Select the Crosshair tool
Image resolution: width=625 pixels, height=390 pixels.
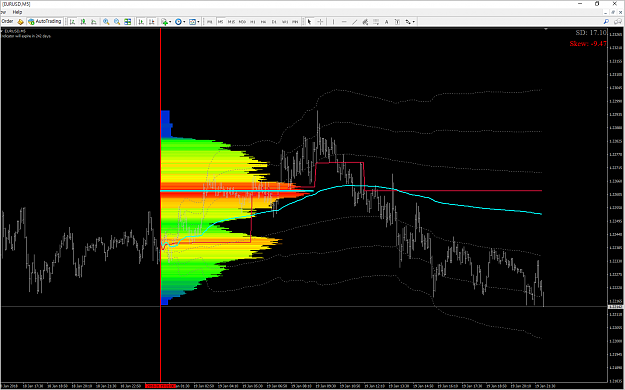[320, 22]
